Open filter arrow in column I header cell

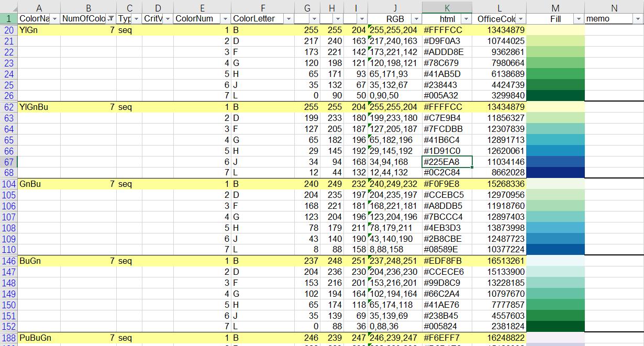361,19
